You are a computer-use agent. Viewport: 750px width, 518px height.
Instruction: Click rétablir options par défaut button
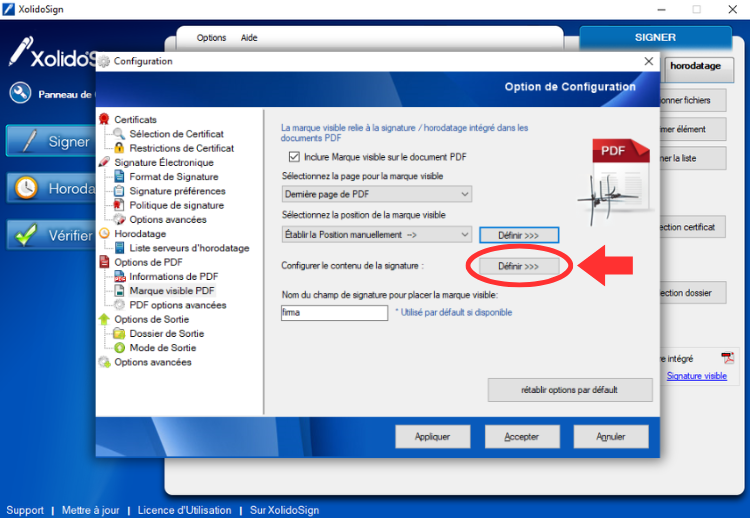coord(569,390)
